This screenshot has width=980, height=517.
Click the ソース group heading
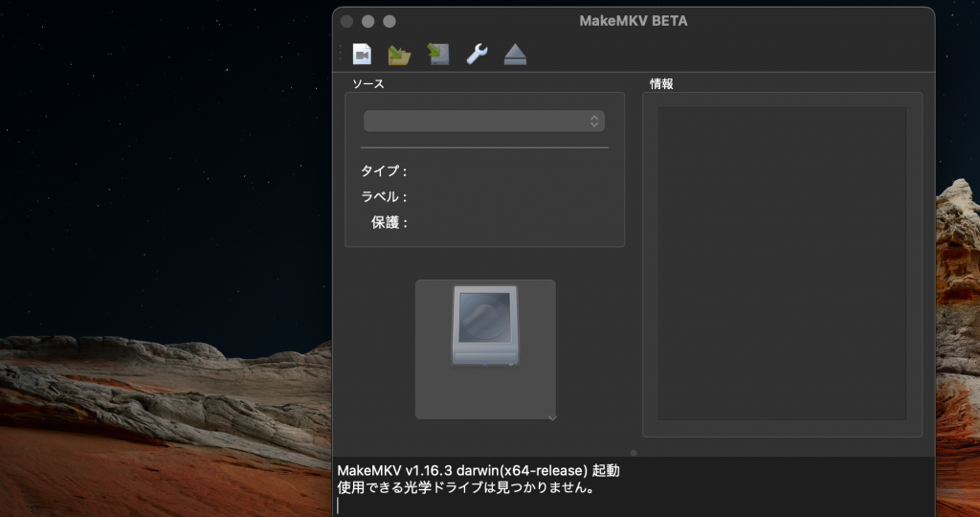point(368,83)
